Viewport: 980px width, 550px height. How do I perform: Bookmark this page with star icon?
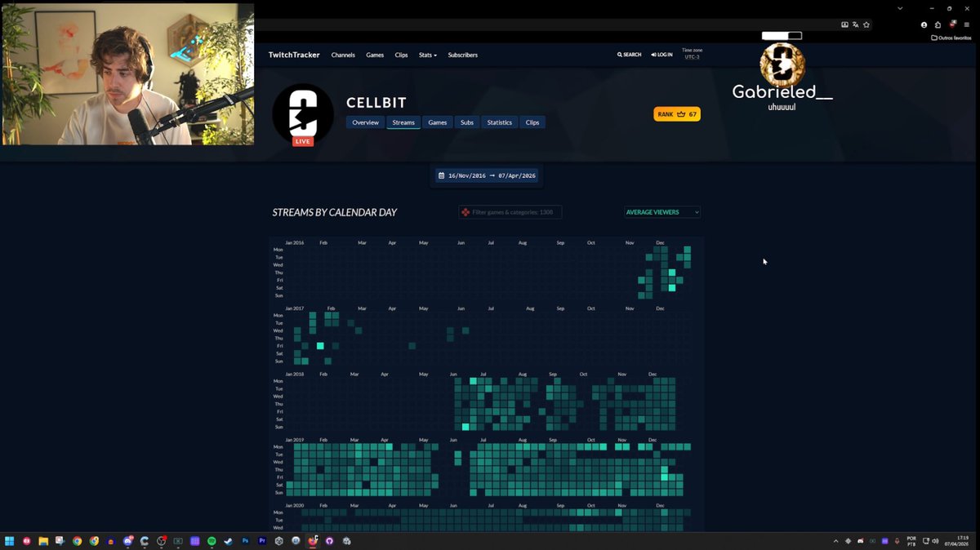[x=866, y=24]
